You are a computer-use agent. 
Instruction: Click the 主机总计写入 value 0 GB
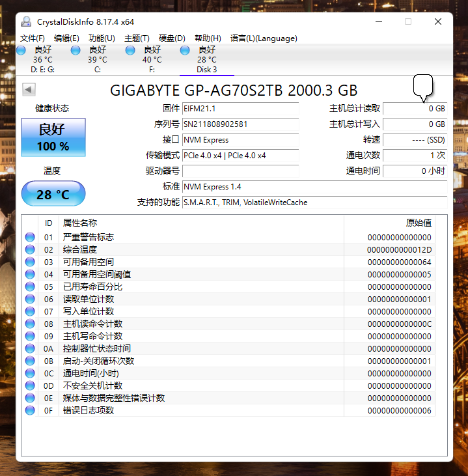click(x=415, y=124)
